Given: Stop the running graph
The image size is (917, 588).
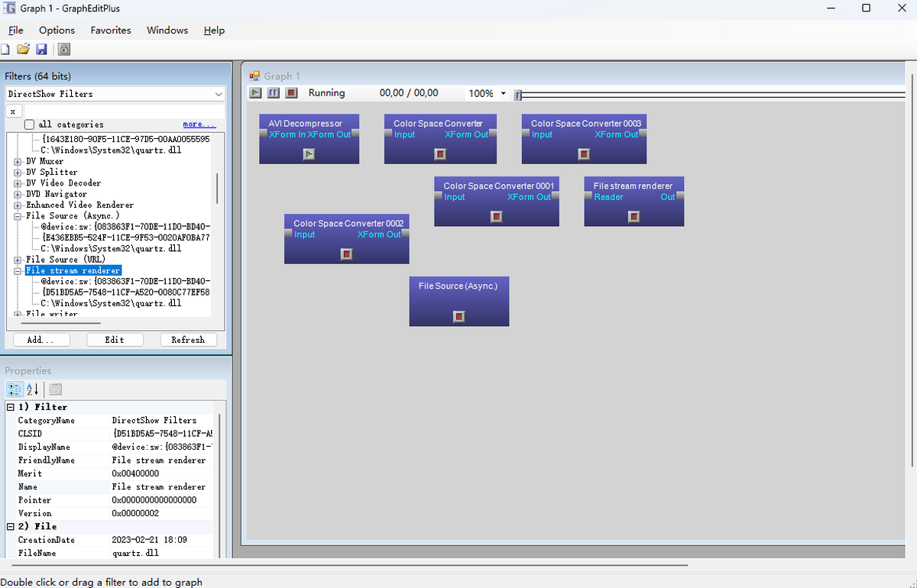Looking at the screenshot, I should (x=291, y=93).
